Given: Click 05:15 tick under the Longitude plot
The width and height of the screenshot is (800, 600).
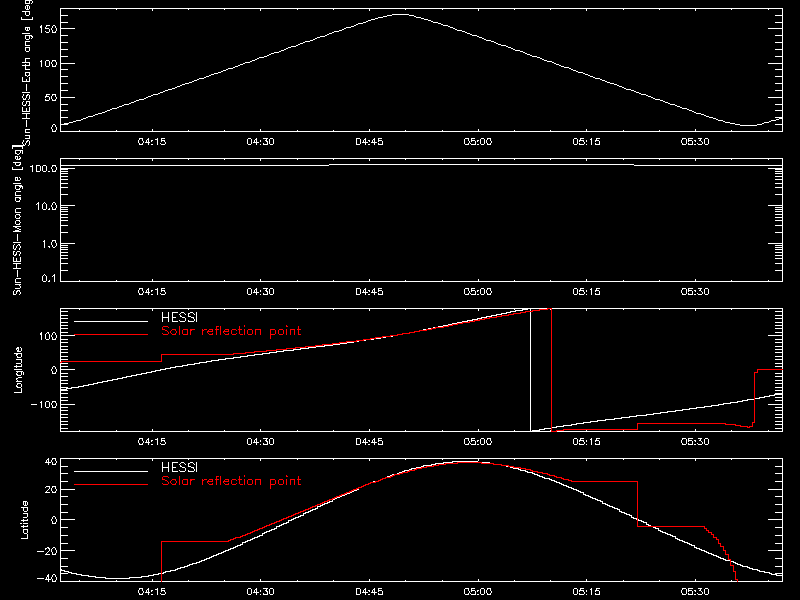Looking at the screenshot, I should 586,442.
